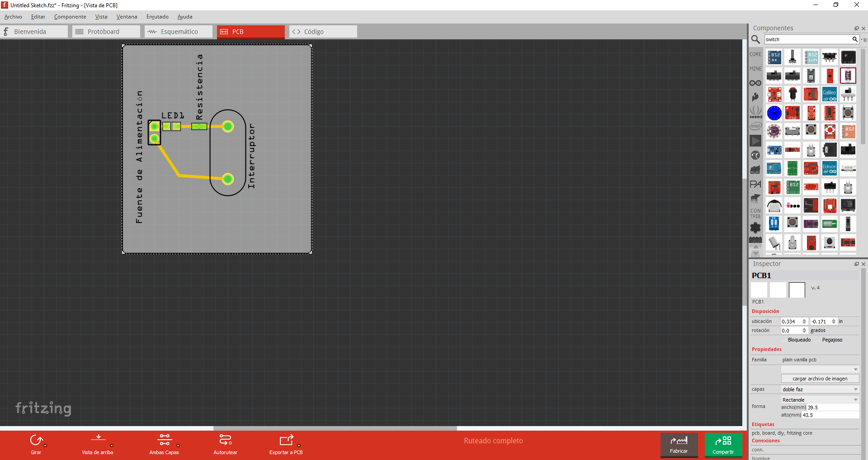The width and height of the screenshot is (868, 460).
Task: Click the Ambas Capas layers icon
Action: (164, 440)
